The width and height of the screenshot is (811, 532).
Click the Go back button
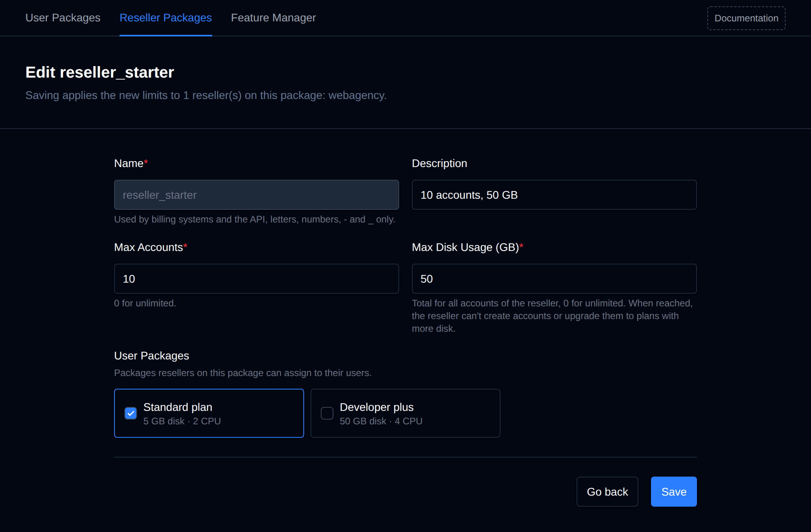point(607,492)
